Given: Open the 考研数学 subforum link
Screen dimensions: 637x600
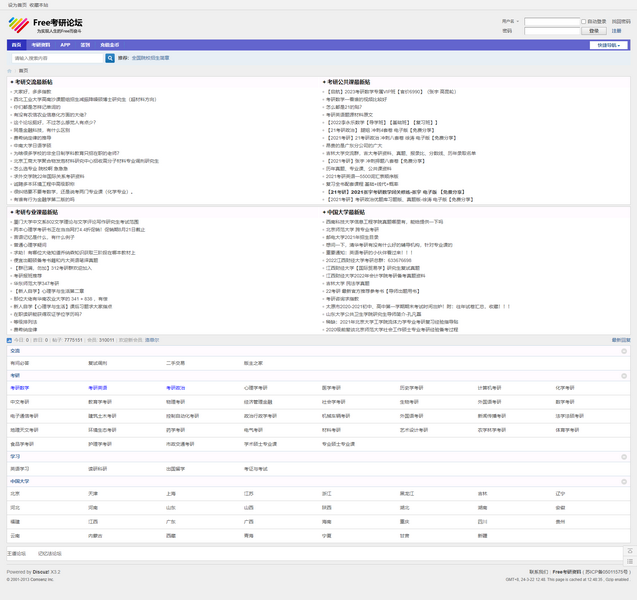Looking at the screenshot, I should pyautogui.click(x=20, y=387).
